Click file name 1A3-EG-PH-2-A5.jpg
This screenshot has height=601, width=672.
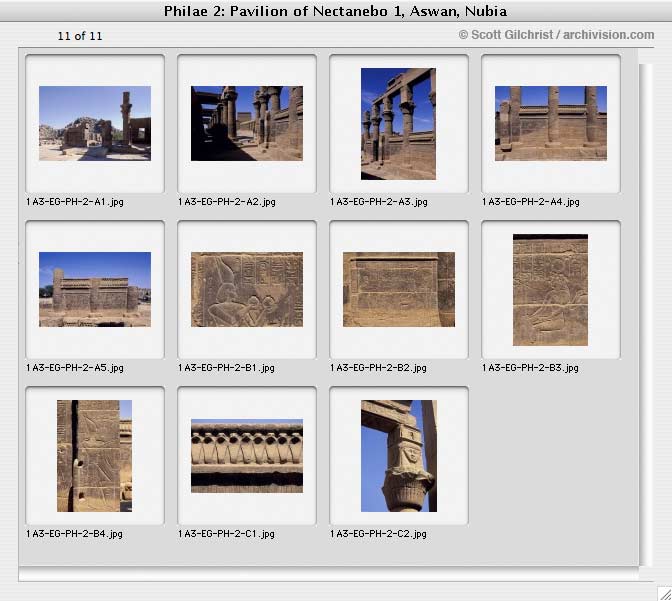75,367
